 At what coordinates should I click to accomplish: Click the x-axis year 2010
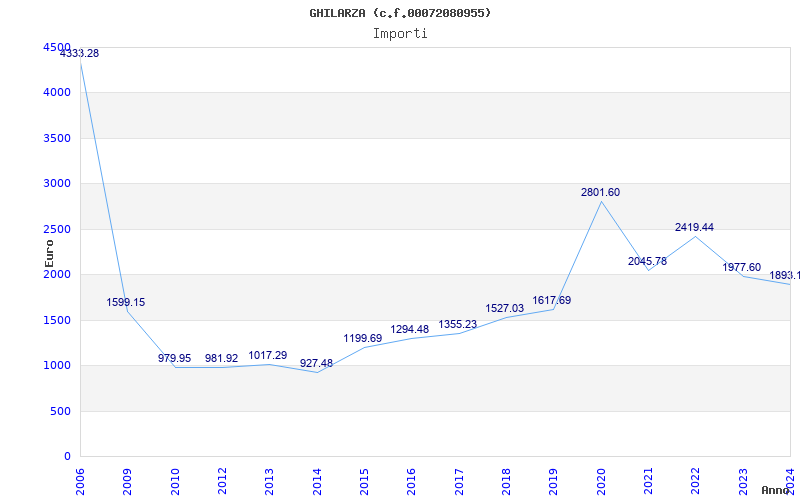click(x=175, y=481)
